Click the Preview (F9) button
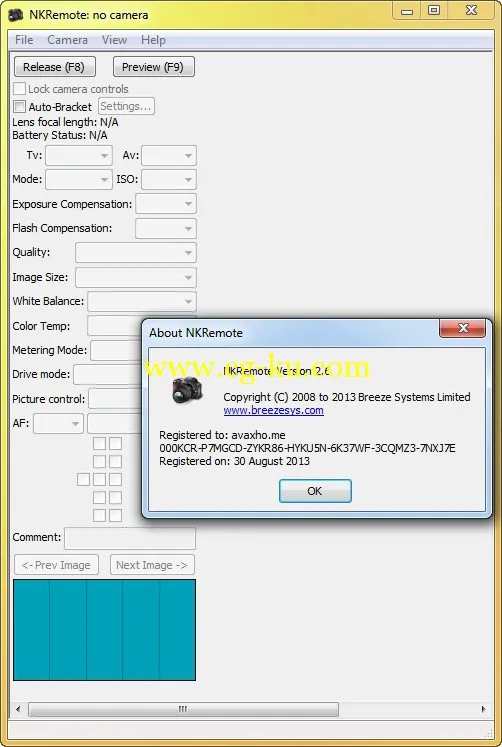Screen dimensions: 502x747 click(153, 67)
